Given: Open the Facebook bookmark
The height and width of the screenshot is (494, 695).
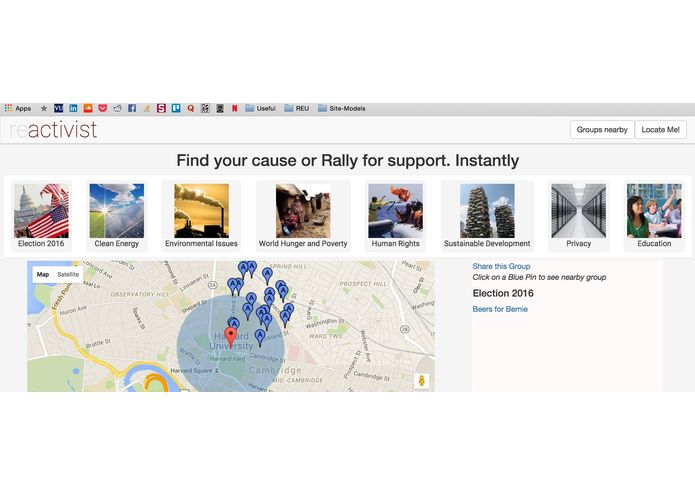Looking at the screenshot, I should coord(132,108).
